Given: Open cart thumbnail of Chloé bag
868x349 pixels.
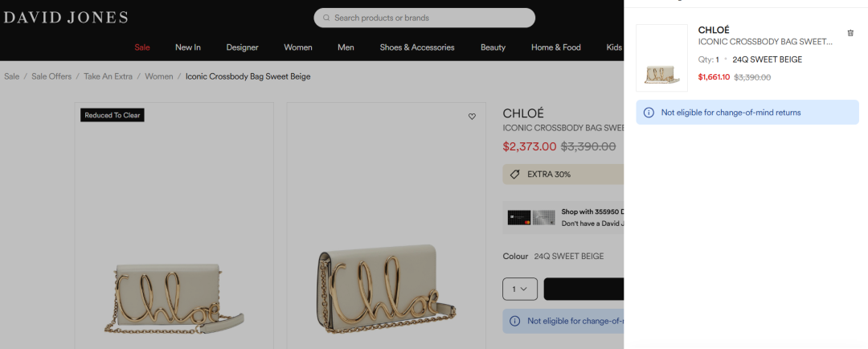Looking at the screenshot, I should pos(661,58).
